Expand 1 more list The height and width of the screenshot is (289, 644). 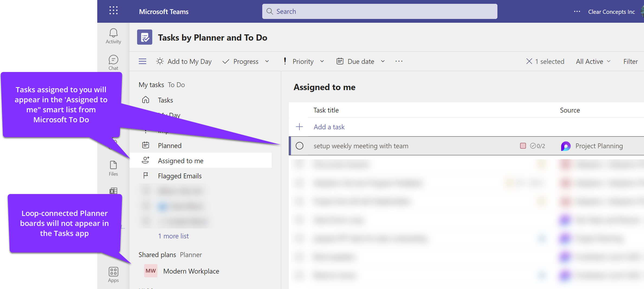[173, 236]
